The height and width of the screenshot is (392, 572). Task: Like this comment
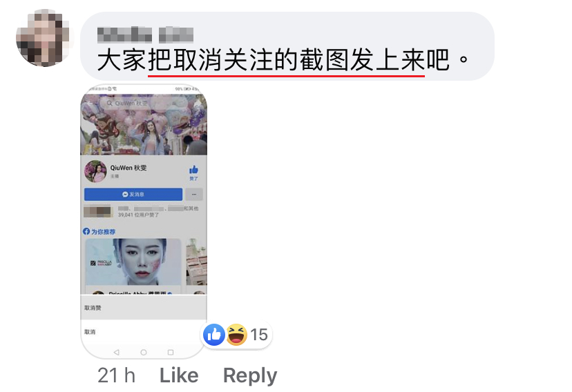click(179, 375)
